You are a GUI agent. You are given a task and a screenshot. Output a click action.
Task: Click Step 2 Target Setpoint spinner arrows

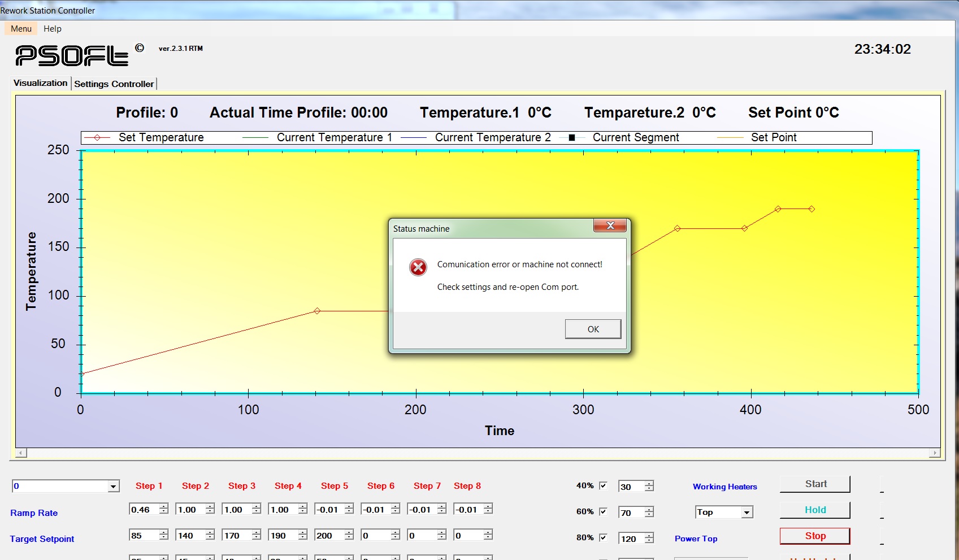point(210,535)
